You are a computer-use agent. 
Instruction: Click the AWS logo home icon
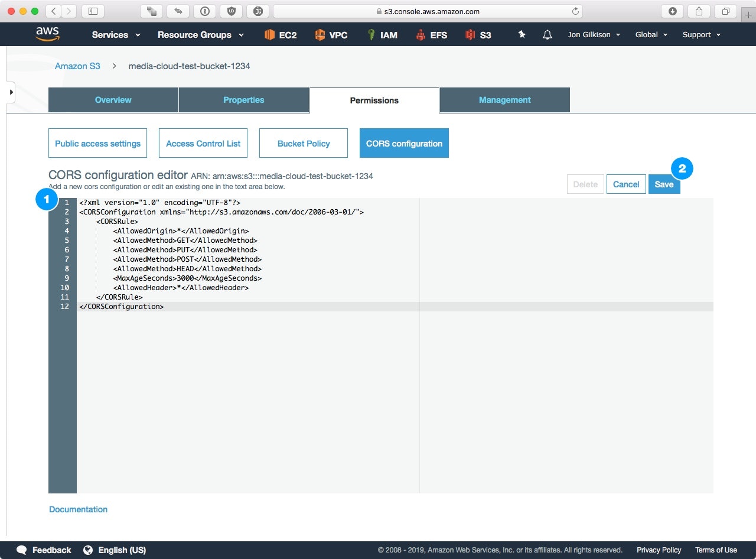47,34
